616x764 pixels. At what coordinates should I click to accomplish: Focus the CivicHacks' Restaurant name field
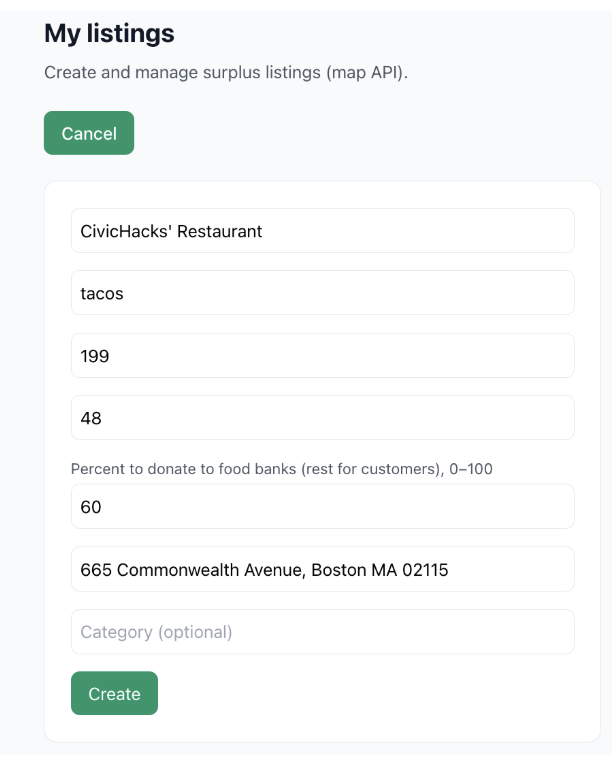coord(323,230)
